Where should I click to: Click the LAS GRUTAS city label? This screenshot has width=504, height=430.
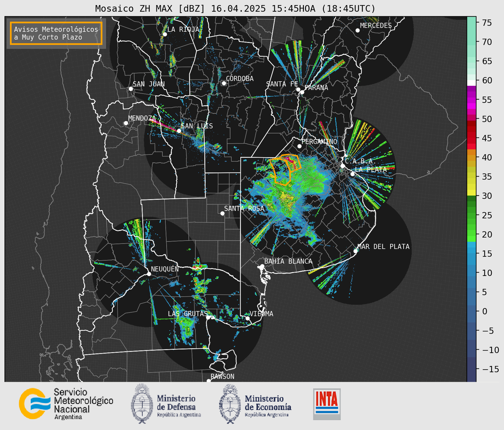point(188,314)
